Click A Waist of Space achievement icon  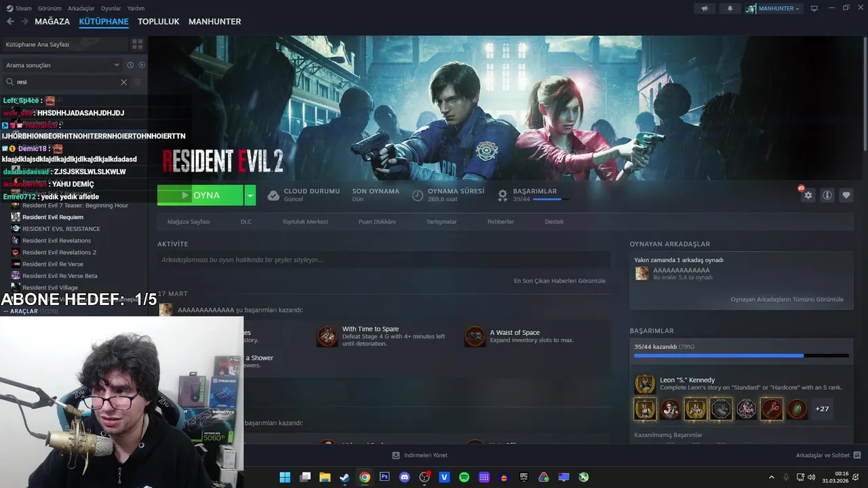(x=475, y=336)
